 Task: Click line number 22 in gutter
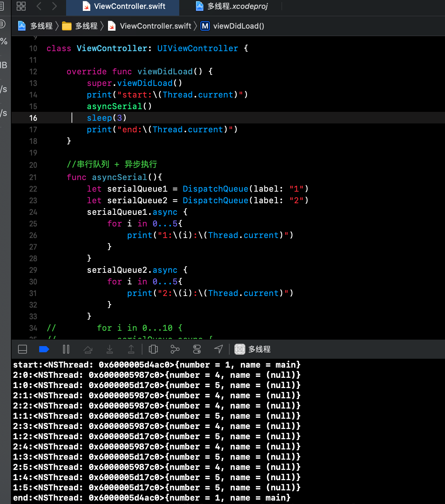(x=33, y=189)
